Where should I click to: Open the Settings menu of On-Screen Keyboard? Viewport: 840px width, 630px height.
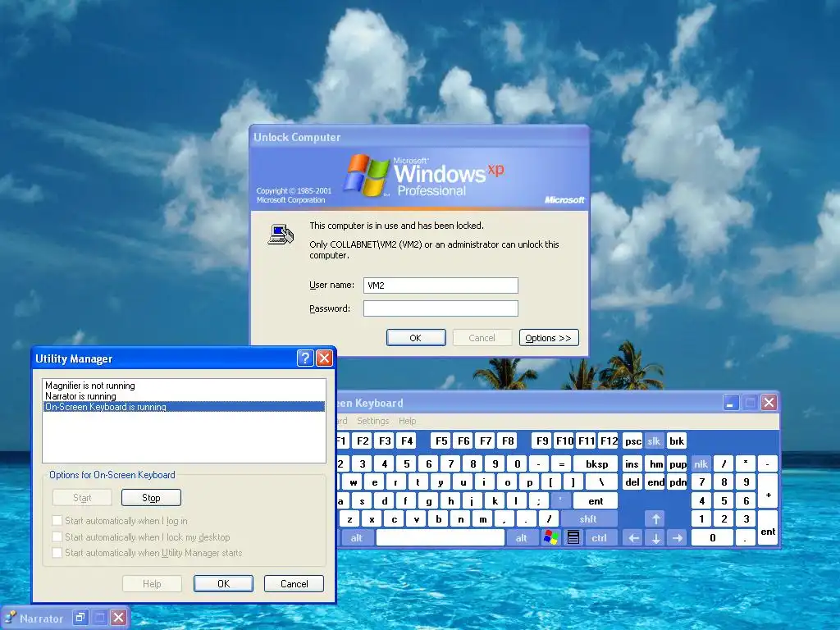pyautogui.click(x=373, y=421)
